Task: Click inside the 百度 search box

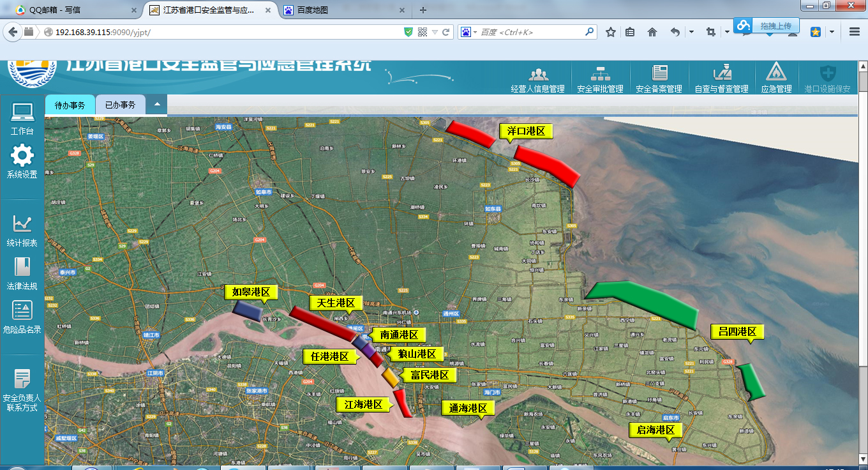Action: [x=530, y=32]
